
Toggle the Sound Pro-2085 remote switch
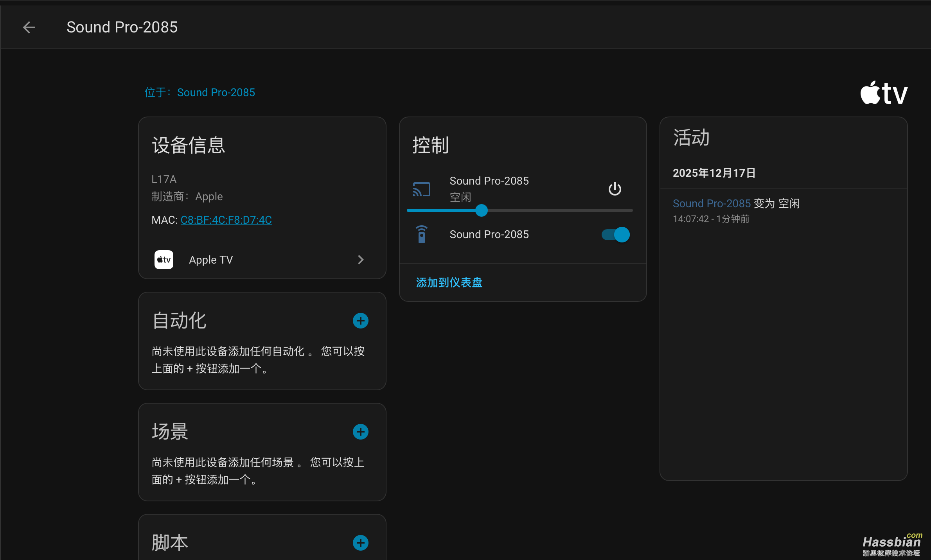tap(615, 235)
